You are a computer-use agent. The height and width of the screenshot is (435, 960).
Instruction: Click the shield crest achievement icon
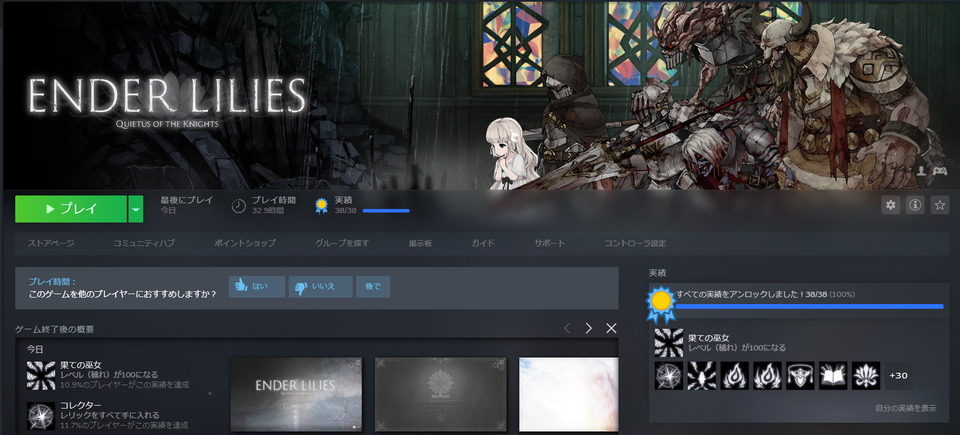click(x=800, y=376)
